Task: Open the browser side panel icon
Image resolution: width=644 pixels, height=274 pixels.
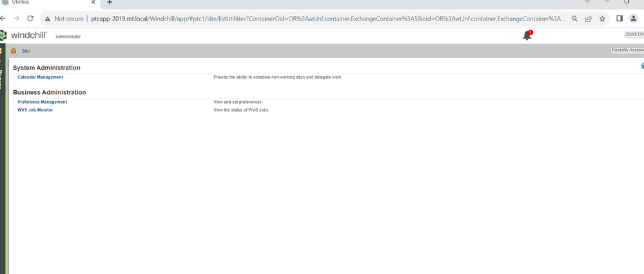Action: coord(620,19)
